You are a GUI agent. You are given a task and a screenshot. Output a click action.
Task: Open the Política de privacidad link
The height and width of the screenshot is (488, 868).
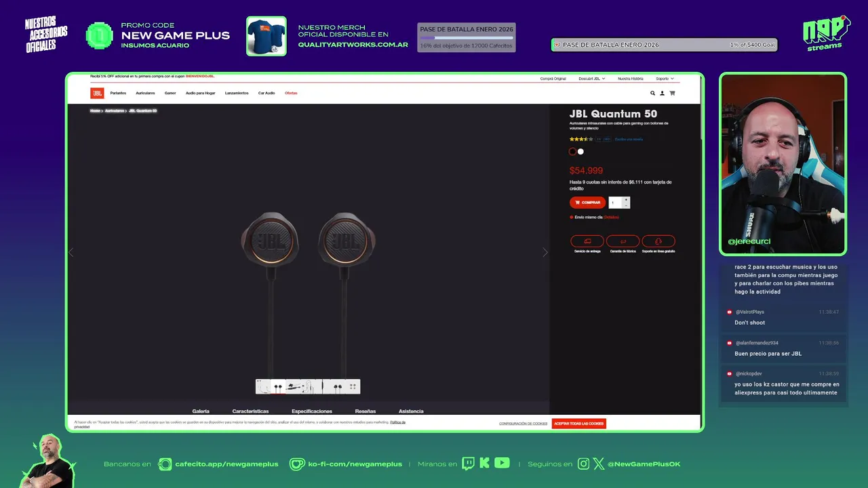pos(397,422)
